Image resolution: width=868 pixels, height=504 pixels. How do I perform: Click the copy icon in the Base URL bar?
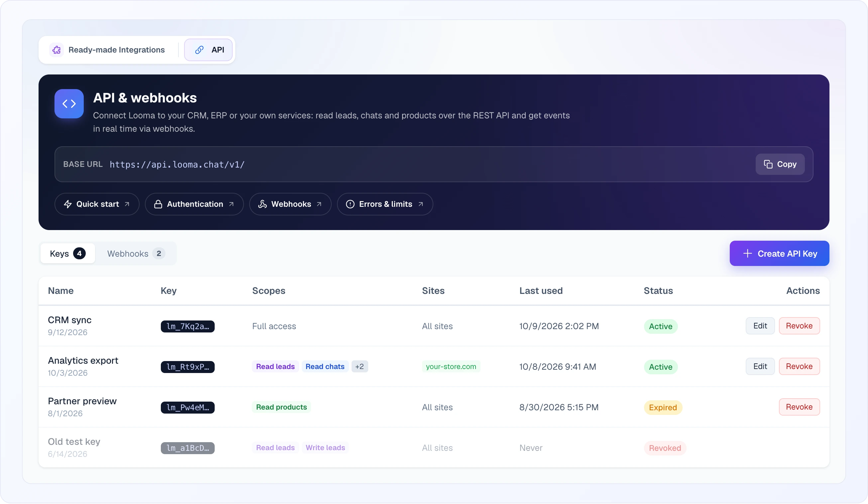pos(768,164)
